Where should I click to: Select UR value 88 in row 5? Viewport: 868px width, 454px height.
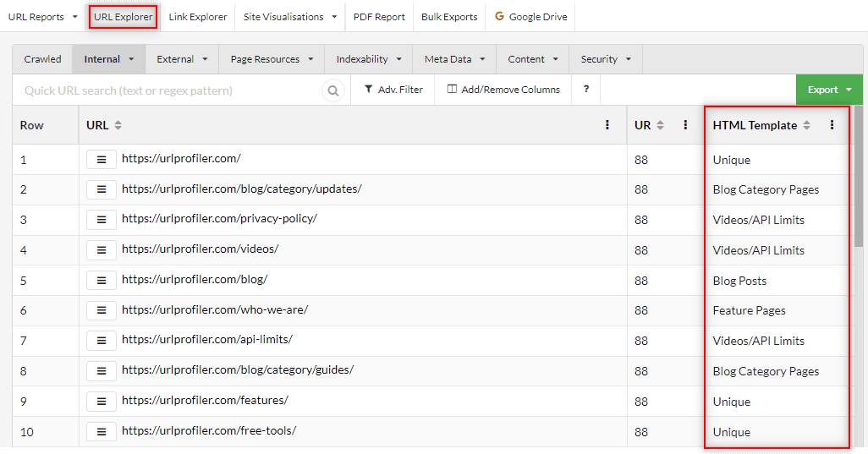pos(641,281)
